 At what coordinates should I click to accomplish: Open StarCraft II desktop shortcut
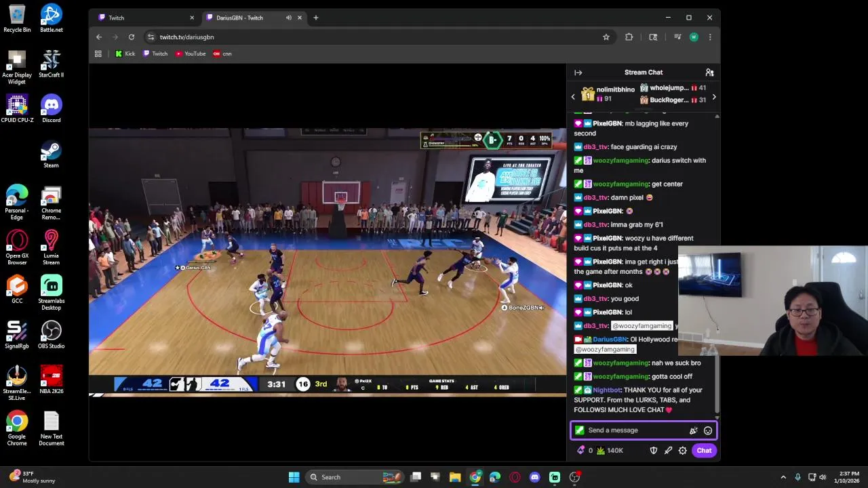tap(52, 64)
